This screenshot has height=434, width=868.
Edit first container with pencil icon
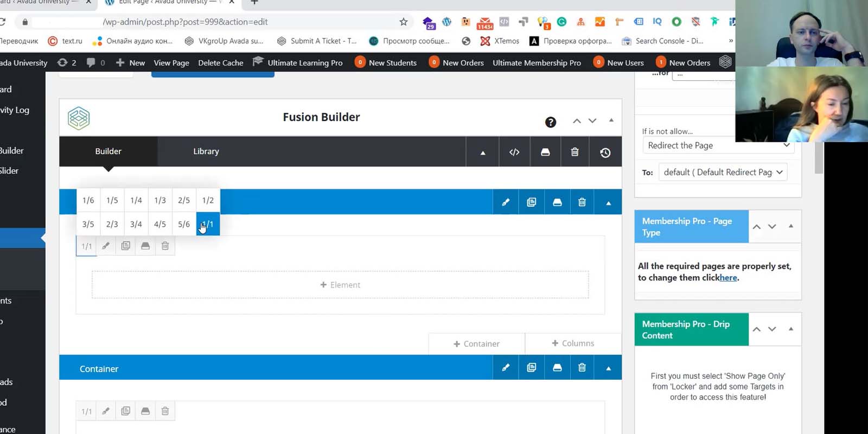506,202
